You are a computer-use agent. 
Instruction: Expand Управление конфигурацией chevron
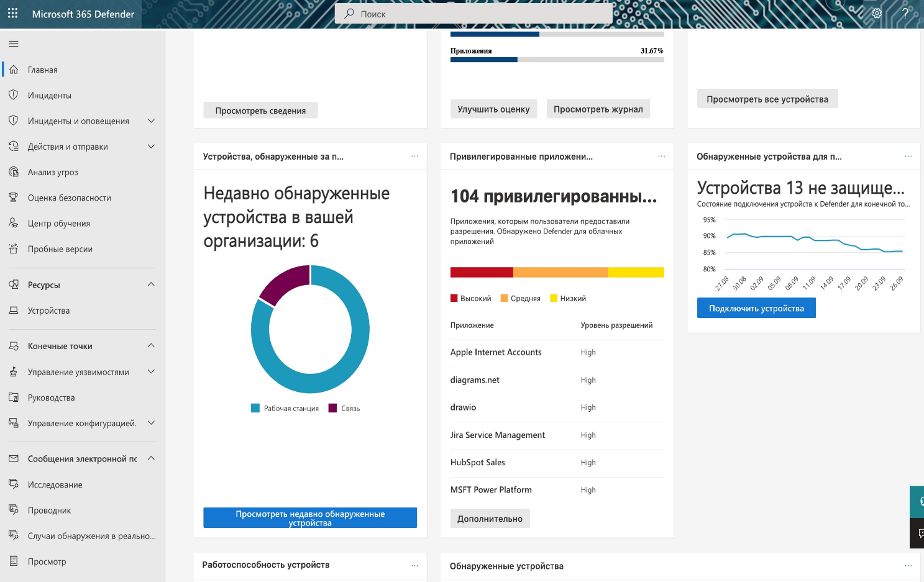151,423
